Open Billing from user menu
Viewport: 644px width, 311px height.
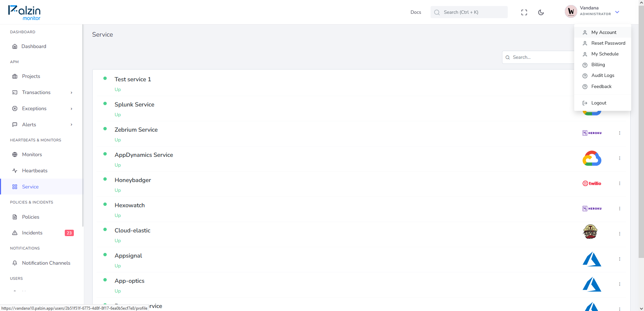[x=602, y=64]
